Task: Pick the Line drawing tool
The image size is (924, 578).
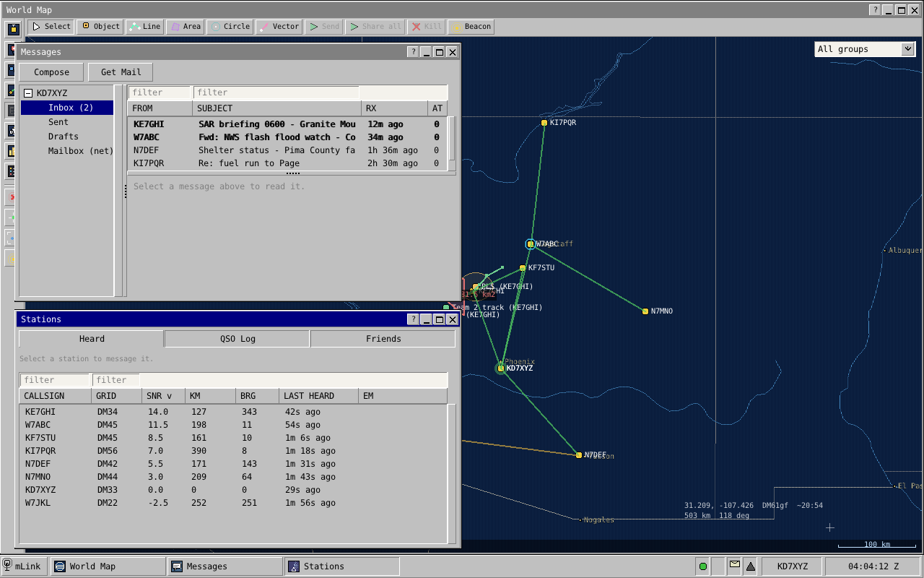Action: point(144,27)
